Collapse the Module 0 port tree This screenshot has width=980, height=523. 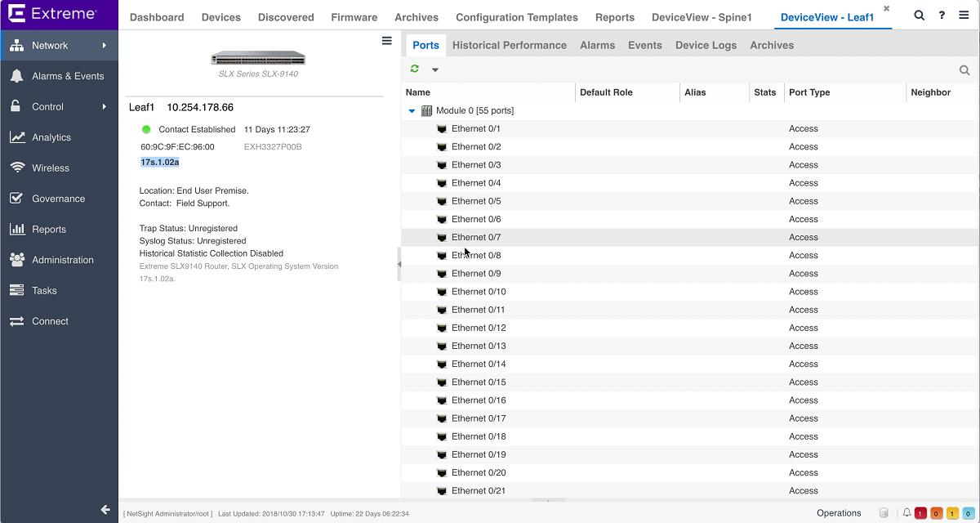point(412,111)
